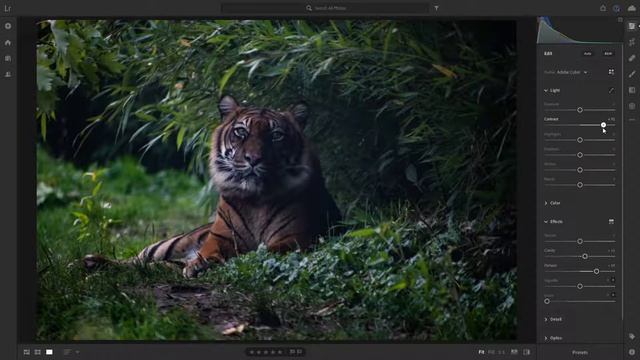Open the Adobe Color profile dropdown
640x360 pixels.
(571, 72)
